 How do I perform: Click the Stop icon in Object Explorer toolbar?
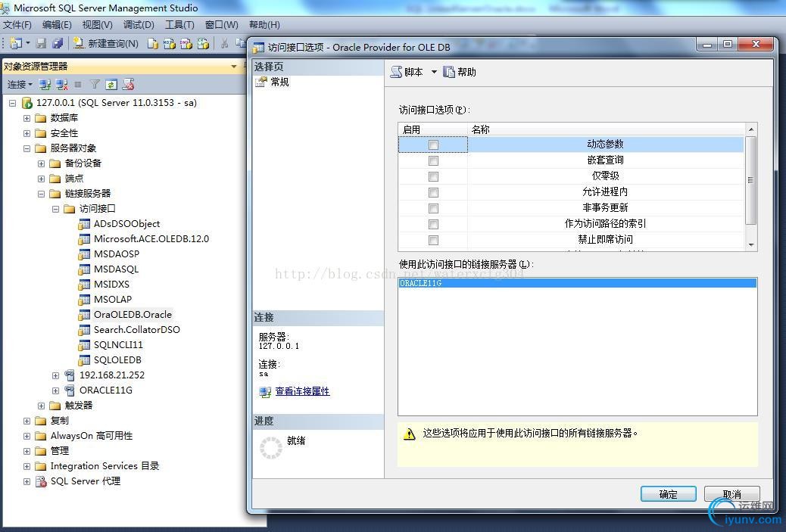[x=78, y=85]
